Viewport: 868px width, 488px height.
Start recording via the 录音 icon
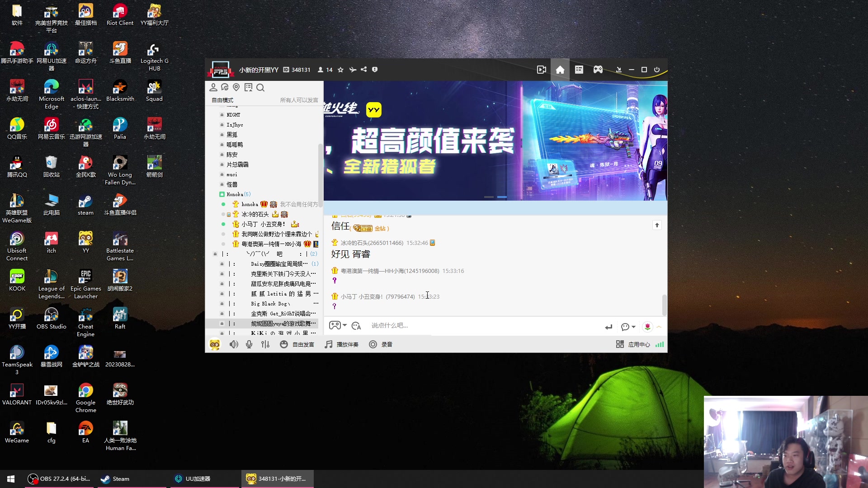pyautogui.click(x=381, y=344)
